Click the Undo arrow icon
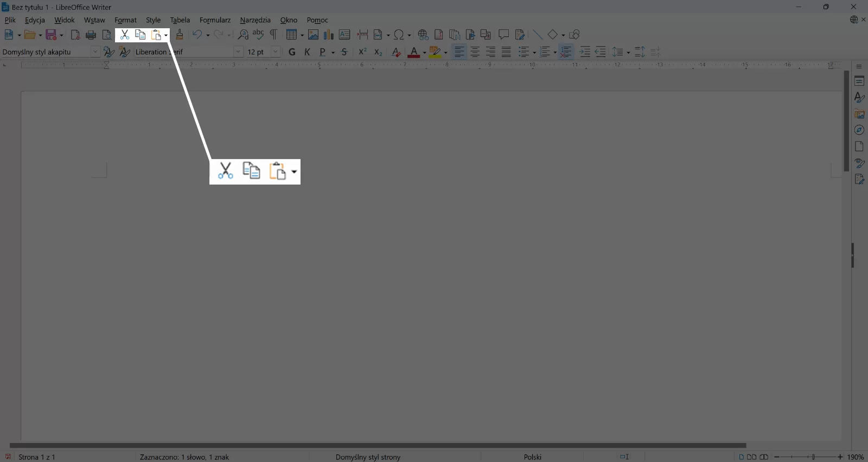 (x=197, y=35)
